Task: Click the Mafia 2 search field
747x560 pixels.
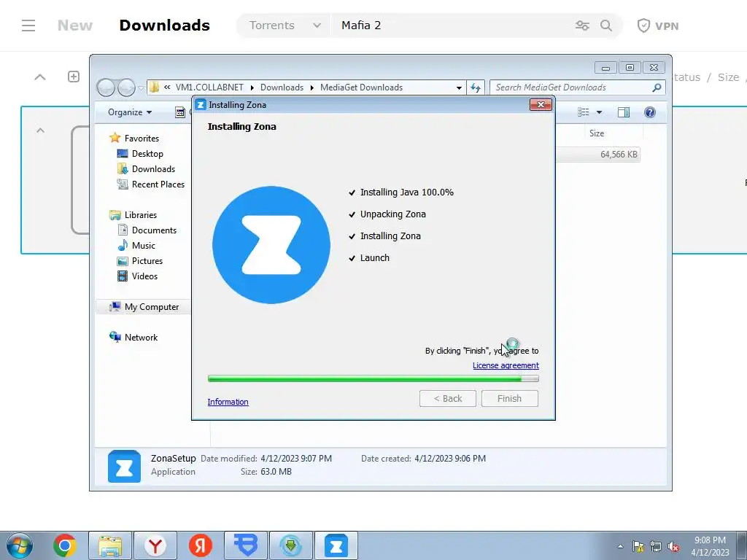Action: coord(452,26)
